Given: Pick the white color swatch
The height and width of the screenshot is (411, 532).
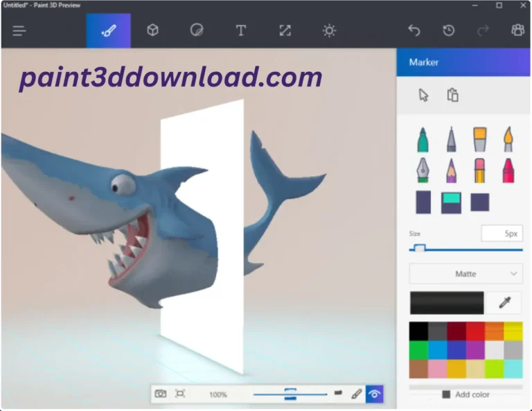Looking at the screenshot, I should point(495,350).
